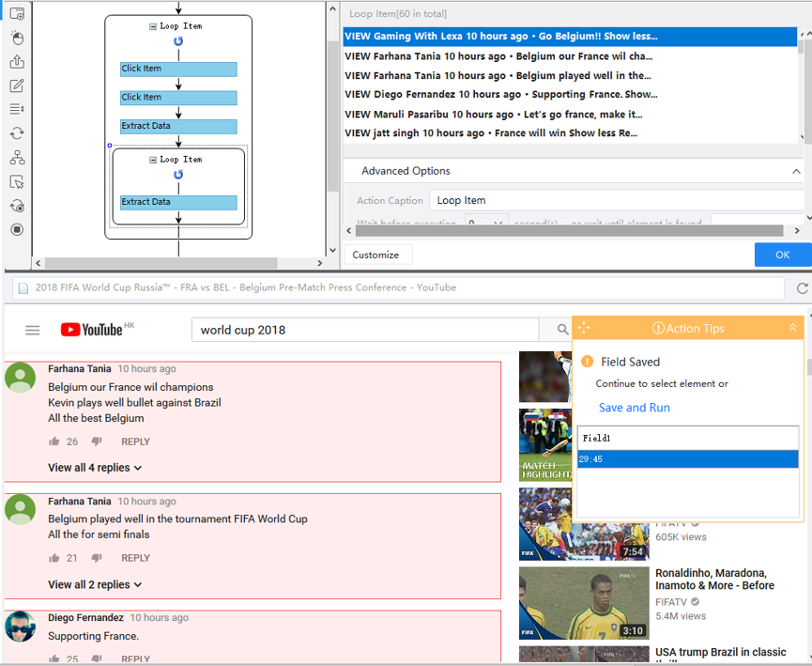The image size is (812, 666).
Task: Click the YouTube search box 'world cup 2018'
Action: point(365,330)
